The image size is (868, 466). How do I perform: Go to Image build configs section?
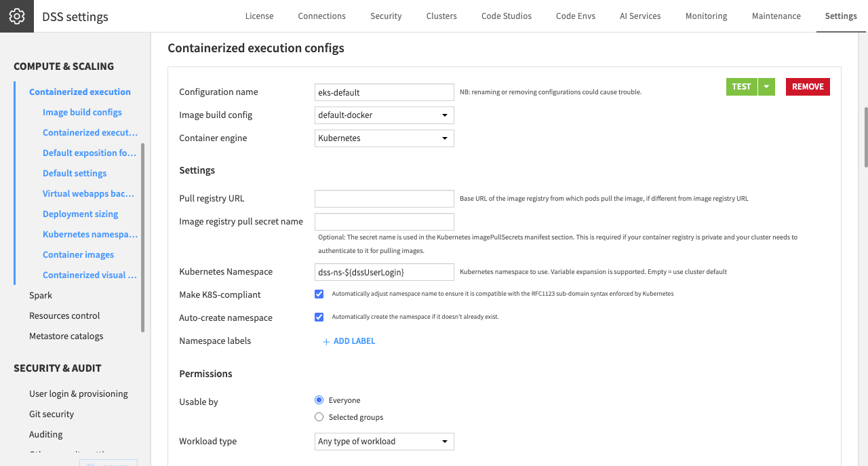pyautogui.click(x=82, y=112)
